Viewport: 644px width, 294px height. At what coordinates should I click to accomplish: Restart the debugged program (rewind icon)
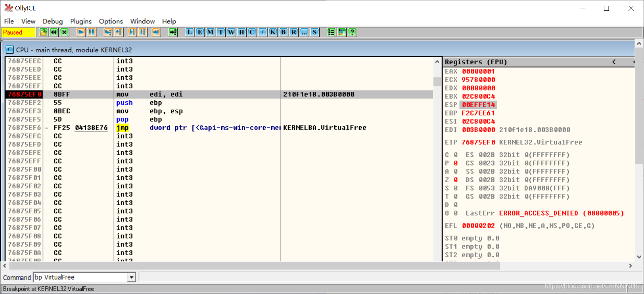(x=54, y=32)
